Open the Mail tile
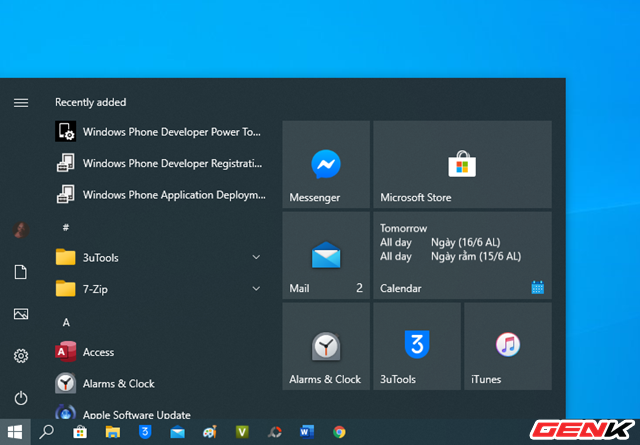Screen dimensions: 640x445 326,256
